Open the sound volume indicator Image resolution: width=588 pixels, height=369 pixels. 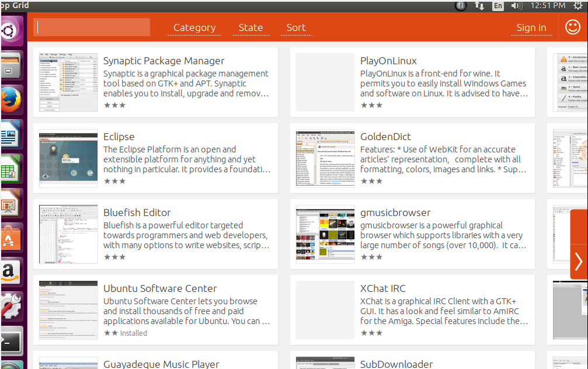[516, 6]
